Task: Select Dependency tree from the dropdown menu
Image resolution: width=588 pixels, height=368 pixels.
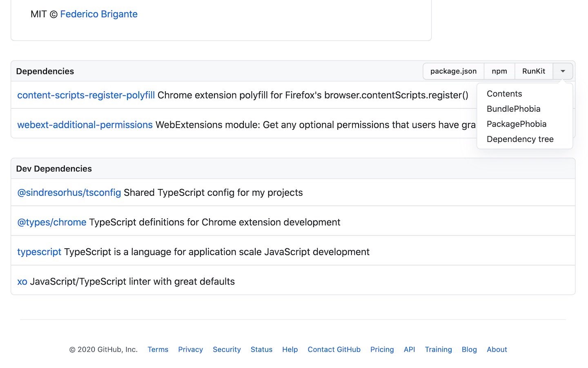Action: pyautogui.click(x=520, y=139)
